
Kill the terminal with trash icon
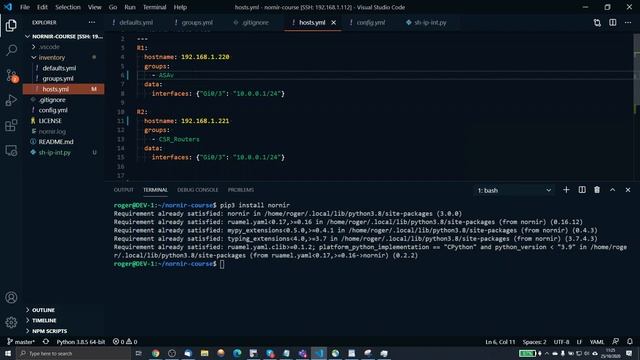597,190
